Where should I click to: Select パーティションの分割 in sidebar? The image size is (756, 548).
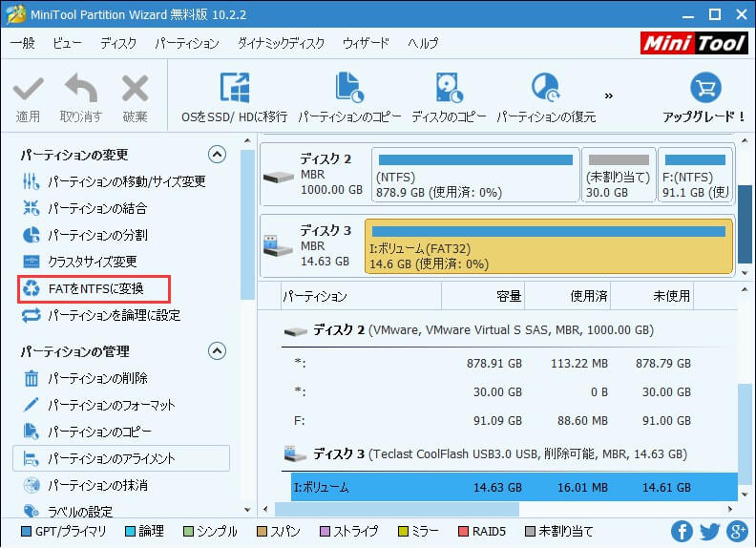[85, 235]
